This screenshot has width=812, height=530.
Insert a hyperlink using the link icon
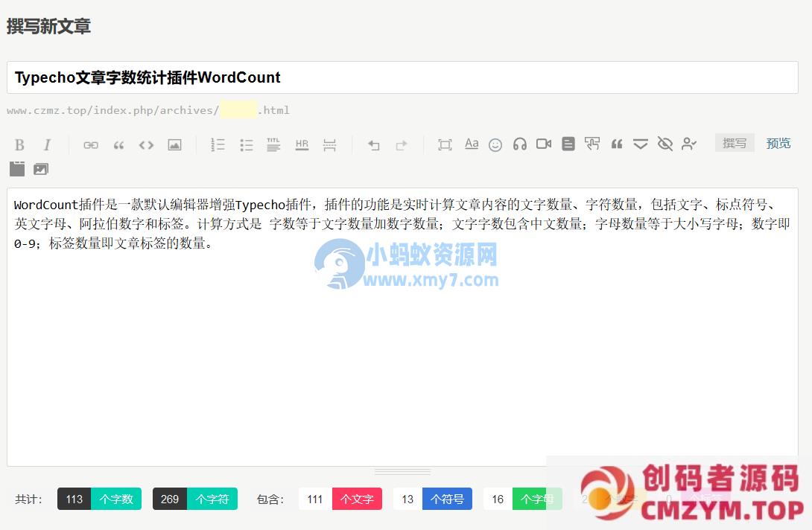91,144
